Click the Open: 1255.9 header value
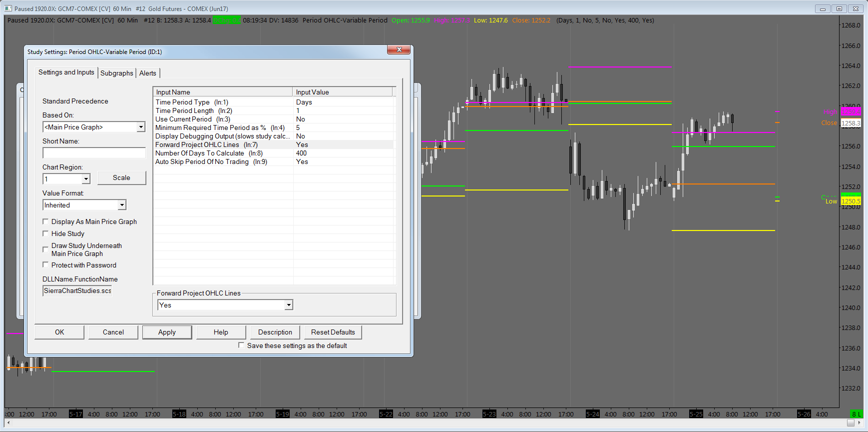868x432 pixels. coord(411,20)
